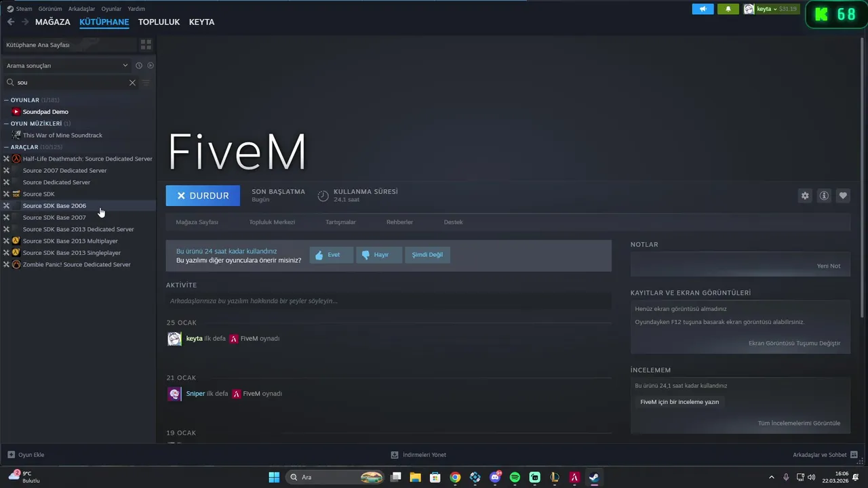Open the KEYTA profile tab
This screenshot has height=488, width=868.
pos(201,22)
